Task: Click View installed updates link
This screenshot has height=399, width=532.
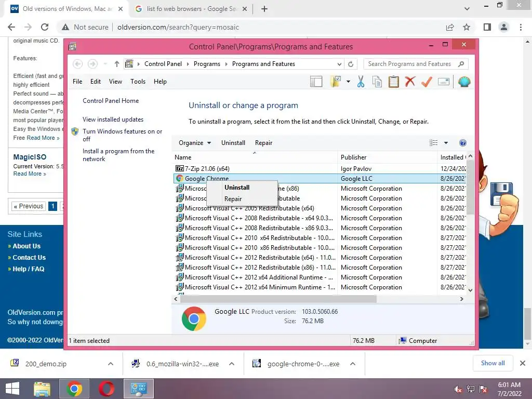Action: click(x=113, y=119)
